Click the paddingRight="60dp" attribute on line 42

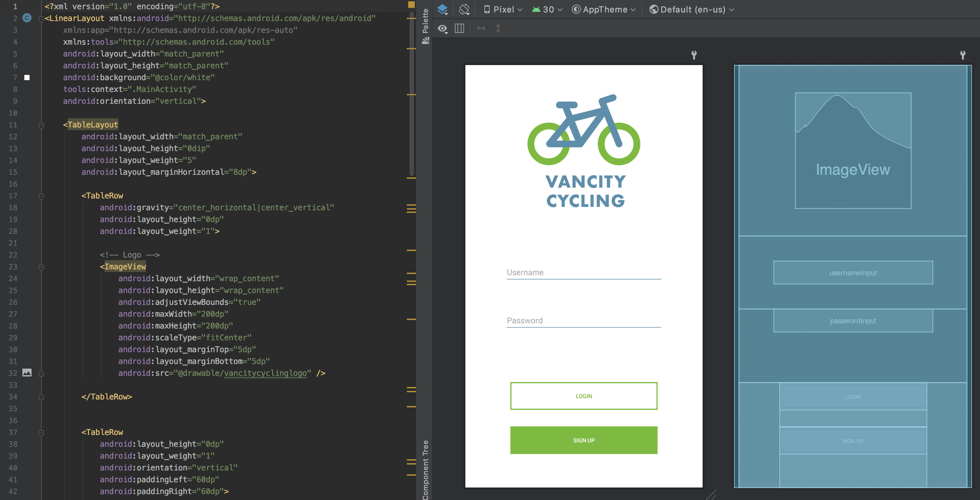(x=162, y=491)
